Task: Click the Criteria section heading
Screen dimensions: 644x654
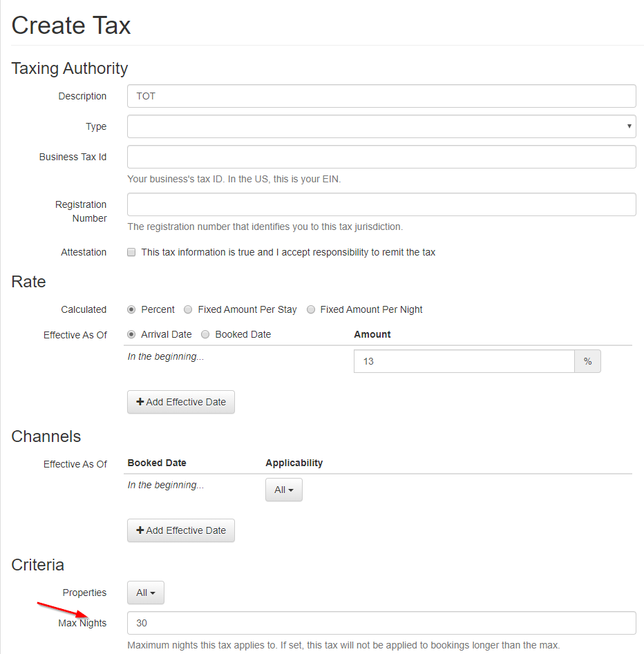Action: 37,565
